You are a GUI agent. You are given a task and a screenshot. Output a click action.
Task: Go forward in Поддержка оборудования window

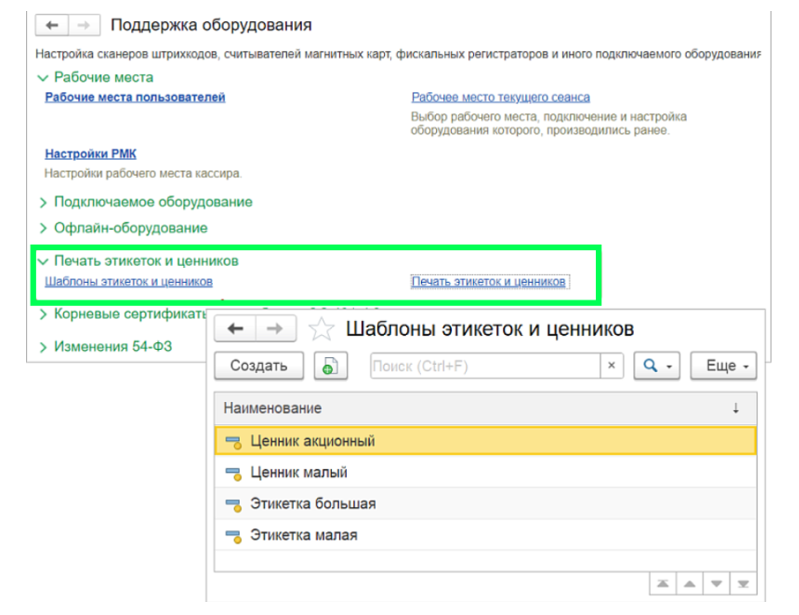[x=84, y=25]
